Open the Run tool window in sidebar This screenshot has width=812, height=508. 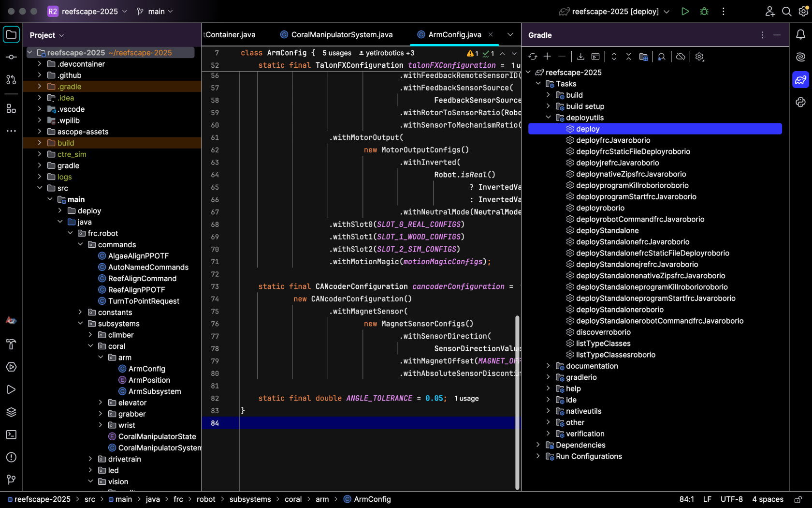click(x=11, y=389)
